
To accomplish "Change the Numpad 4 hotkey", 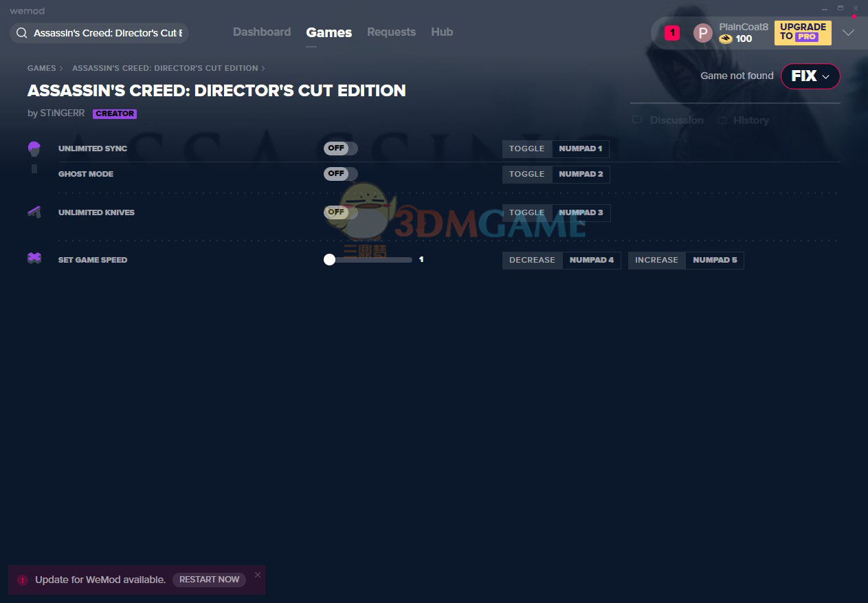I will 592,260.
